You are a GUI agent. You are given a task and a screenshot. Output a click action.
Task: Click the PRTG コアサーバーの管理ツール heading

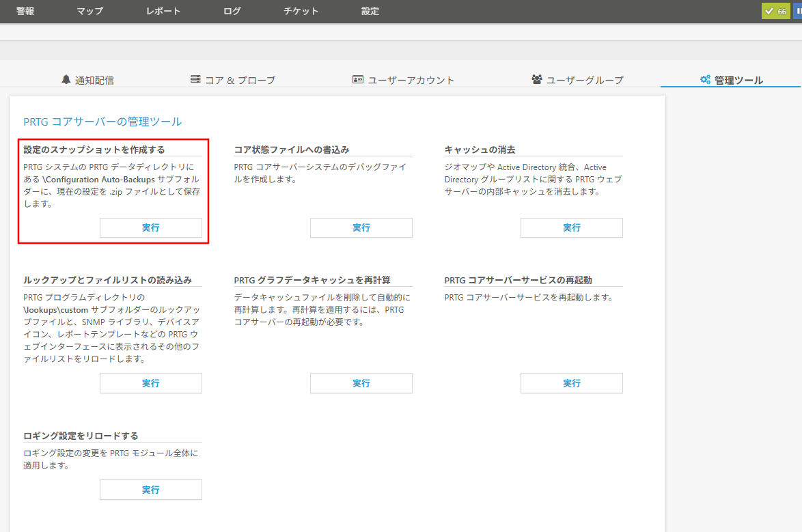102,122
